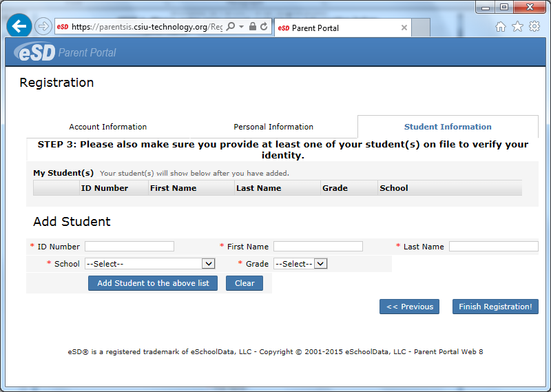Click Add Student to the above list

coord(153,283)
